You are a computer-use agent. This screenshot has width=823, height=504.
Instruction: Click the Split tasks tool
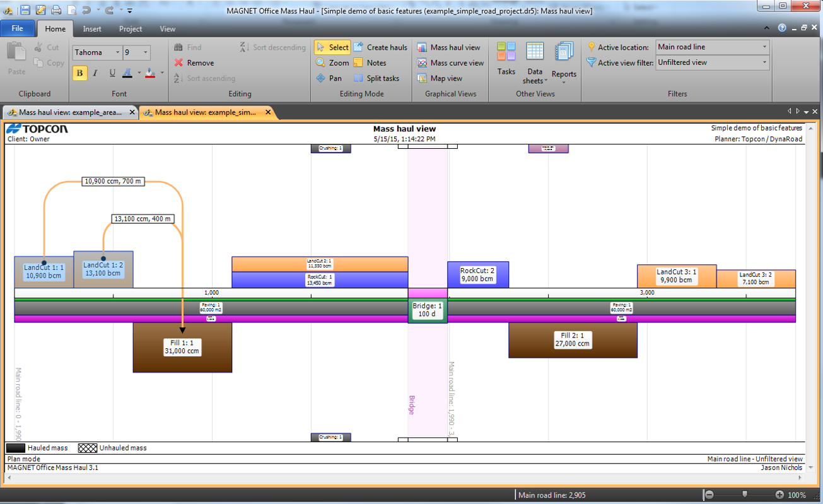coord(382,78)
